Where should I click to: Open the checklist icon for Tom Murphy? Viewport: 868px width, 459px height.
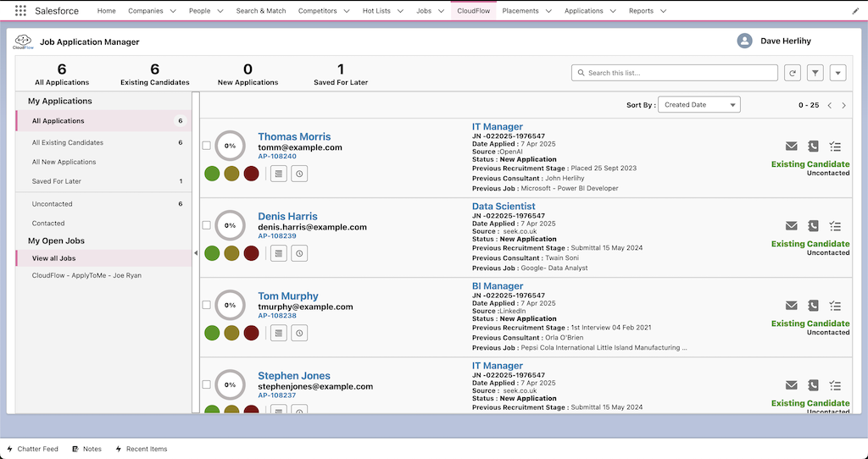pyautogui.click(x=835, y=306)
